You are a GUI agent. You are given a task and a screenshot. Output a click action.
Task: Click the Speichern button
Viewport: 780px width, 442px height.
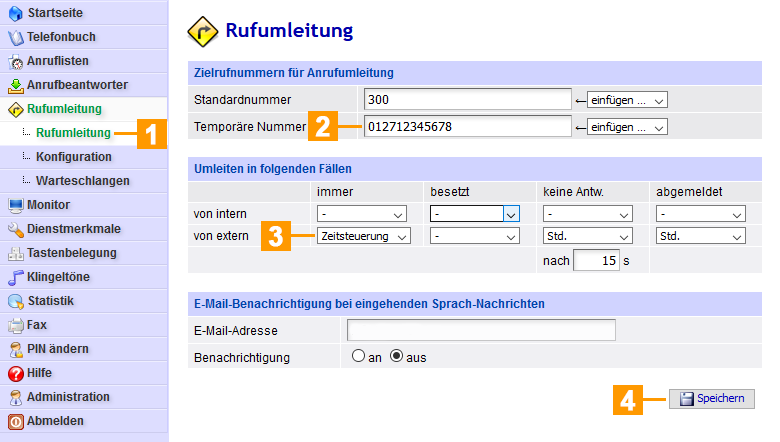712,399
